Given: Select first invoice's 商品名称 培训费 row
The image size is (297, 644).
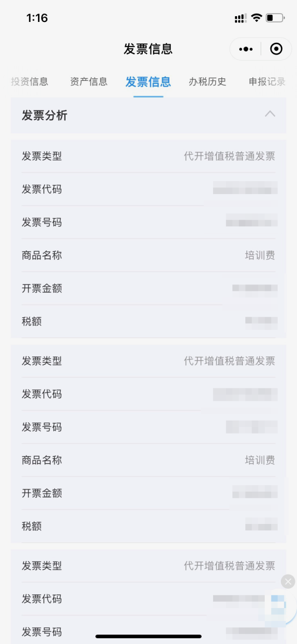Looking at the screenshot, I should point(148,255).
